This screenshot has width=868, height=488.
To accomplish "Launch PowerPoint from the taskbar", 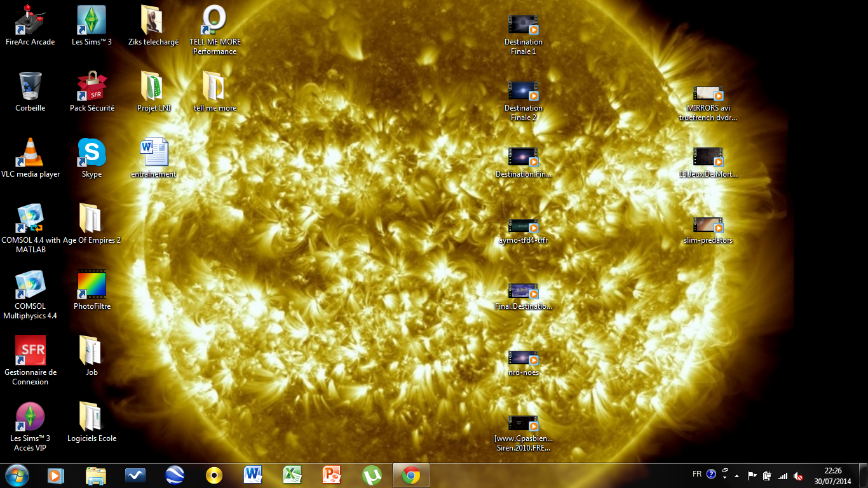I will [332, 475].
